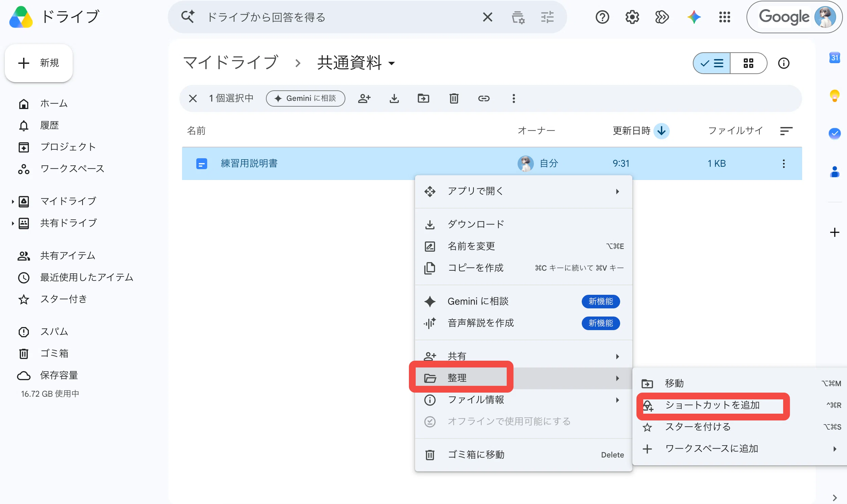Expand the 共有 submenu in context menu

coord(523,356)
